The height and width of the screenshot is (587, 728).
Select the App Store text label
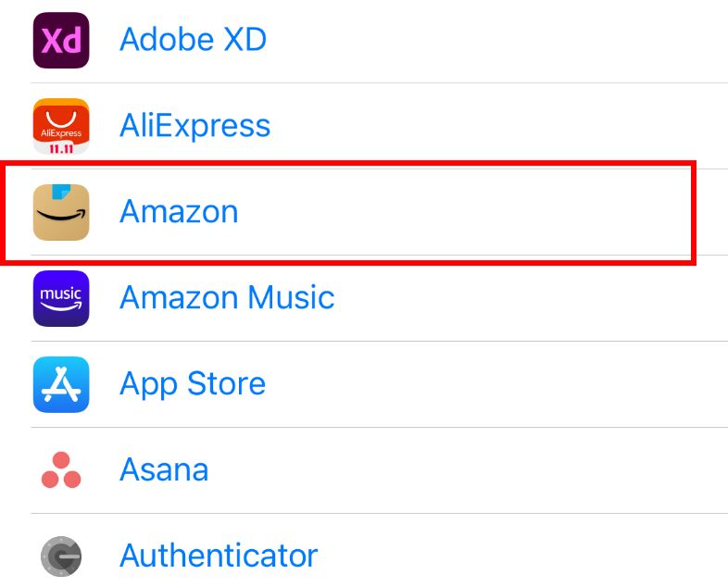coord(193,384)
